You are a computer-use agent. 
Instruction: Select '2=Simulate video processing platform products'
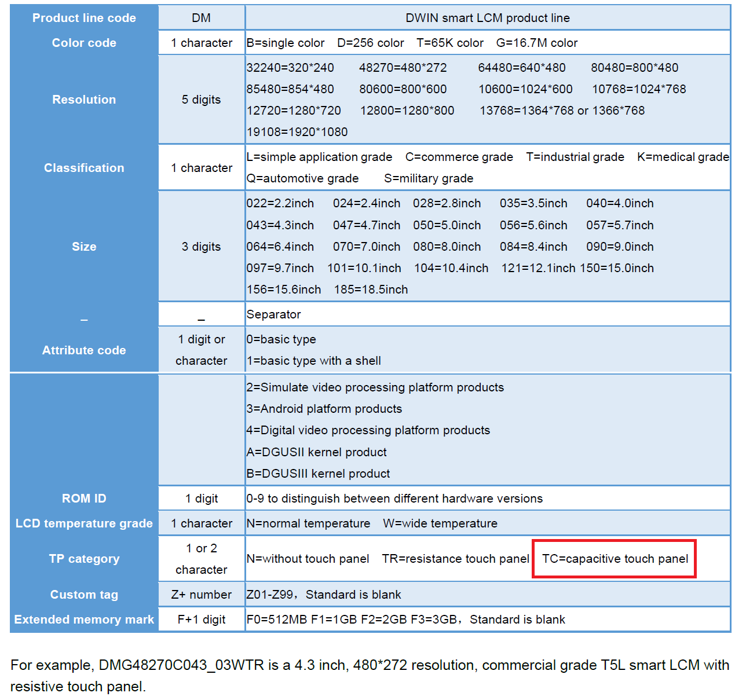coord(375,387)
